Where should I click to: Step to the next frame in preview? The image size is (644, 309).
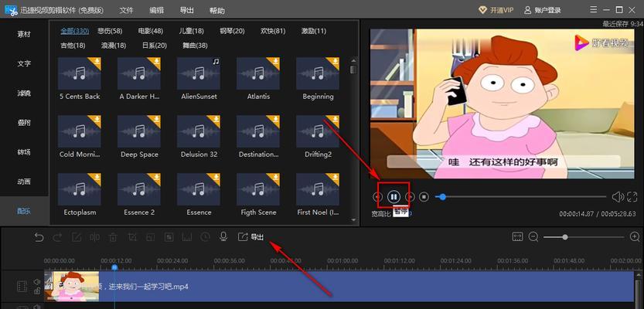click(x=410, y=197)
